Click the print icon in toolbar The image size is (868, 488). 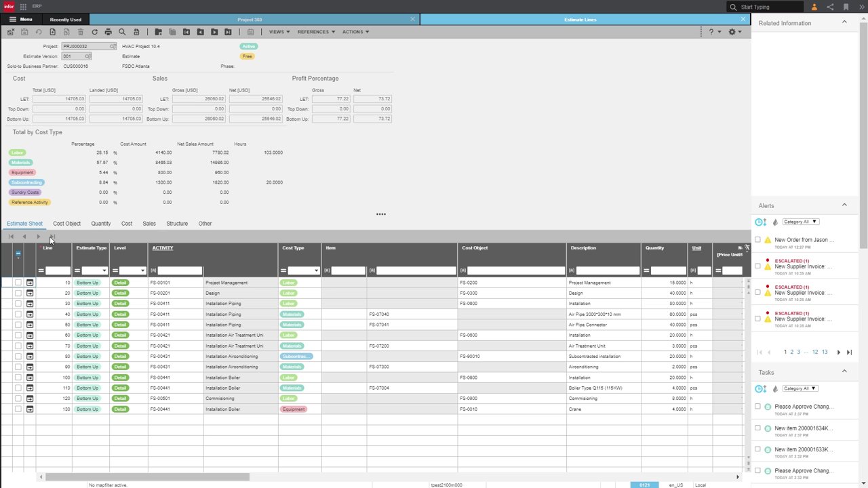tap(108, 32)
